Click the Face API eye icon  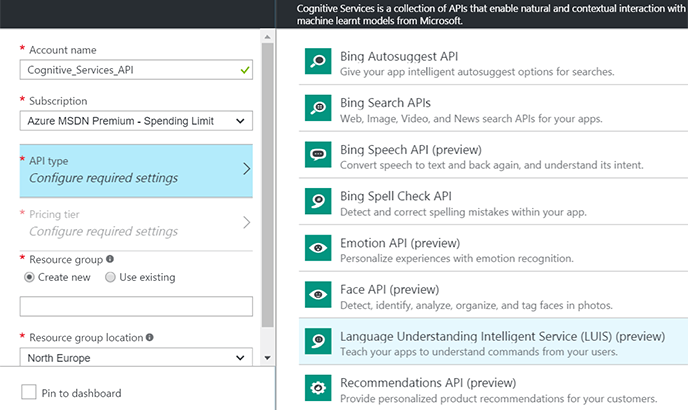[318, 295]
